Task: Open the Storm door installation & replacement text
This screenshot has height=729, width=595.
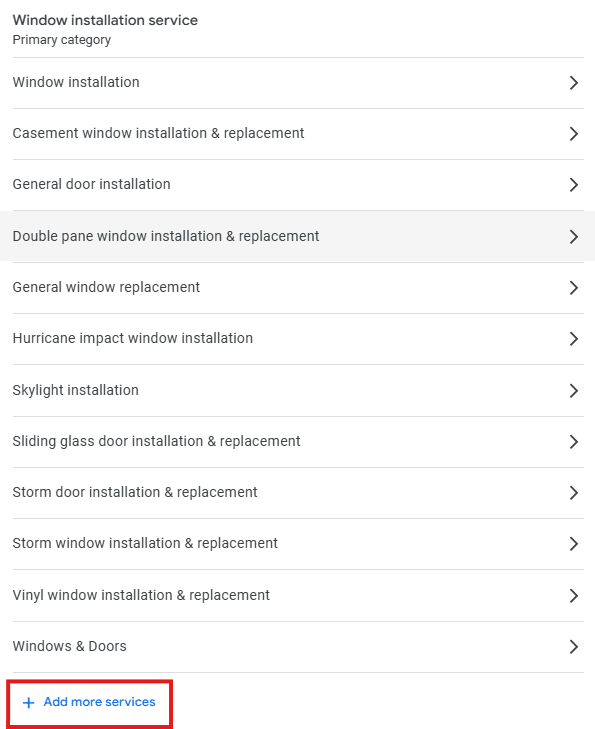Action: point(135,492)
